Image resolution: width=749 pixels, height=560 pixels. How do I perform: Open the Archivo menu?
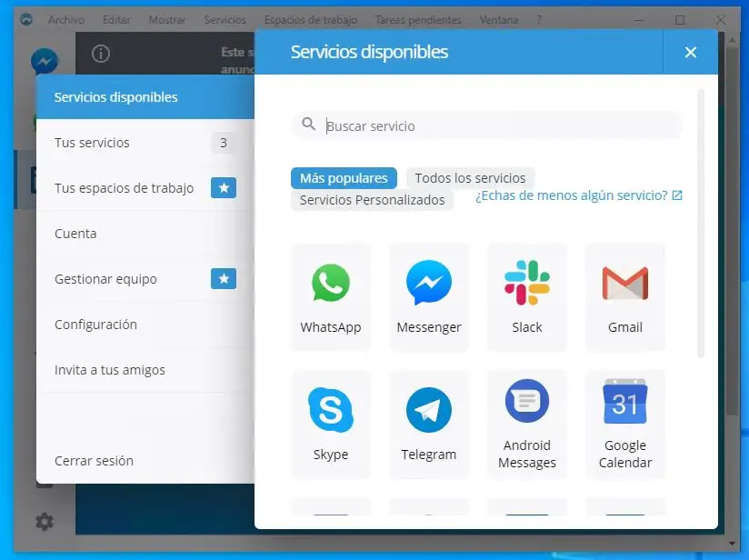click(66, 20)
